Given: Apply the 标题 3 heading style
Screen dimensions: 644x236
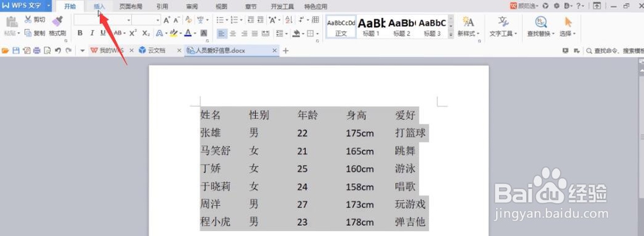Looking at the screenshot, I should [x=432, y=26].
